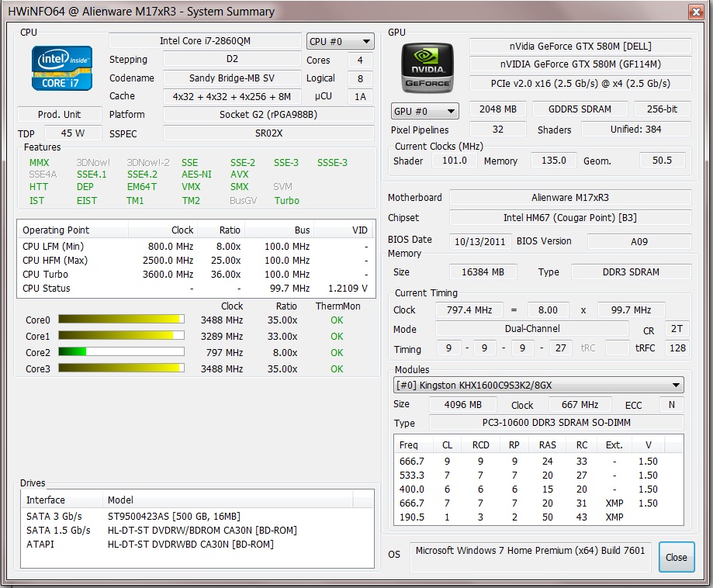Select the CPU Turbo row
The image size is (713, 588).
pos(196,274)
